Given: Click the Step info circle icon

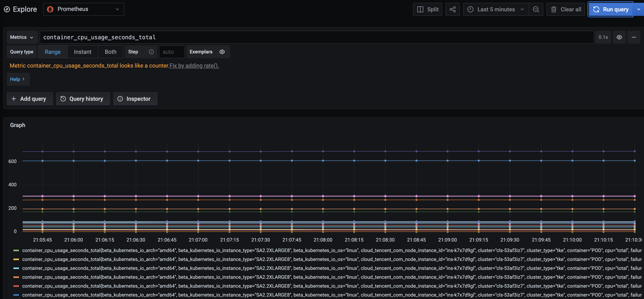Looking at the screenshot, I should pos(151,52).
